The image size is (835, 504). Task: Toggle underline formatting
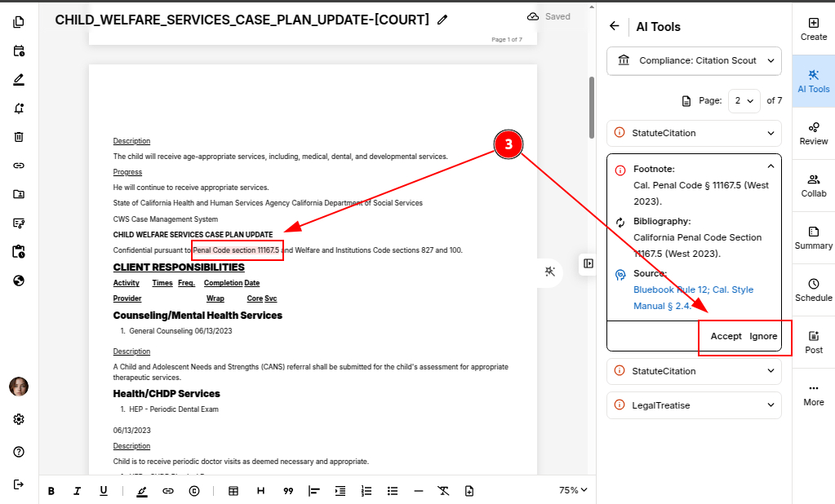(104, 491)
